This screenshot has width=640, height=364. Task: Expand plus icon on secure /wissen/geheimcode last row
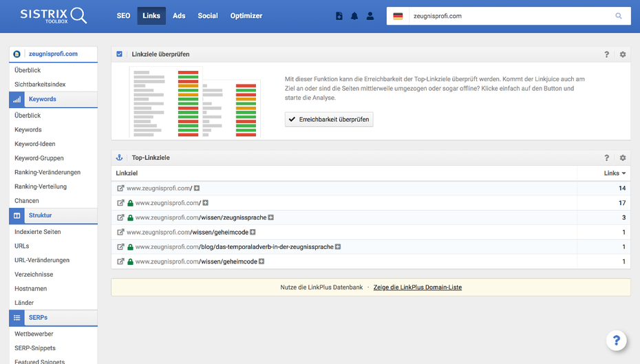click(x=262, y=261)
